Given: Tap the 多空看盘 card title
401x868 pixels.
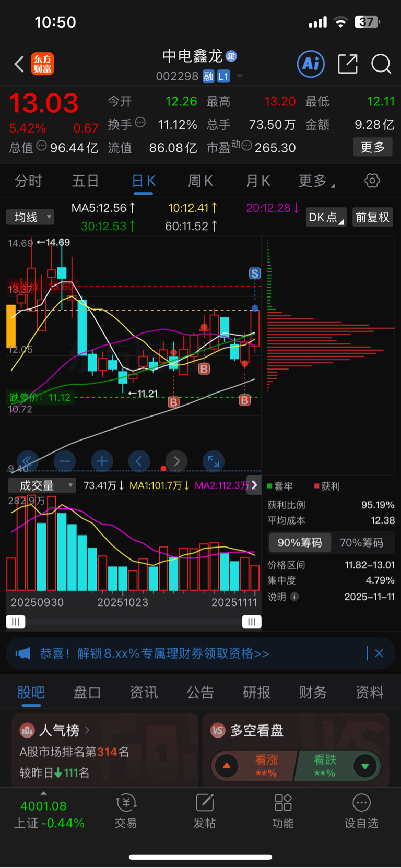Looking at the screenshot, I should [257, 730].
